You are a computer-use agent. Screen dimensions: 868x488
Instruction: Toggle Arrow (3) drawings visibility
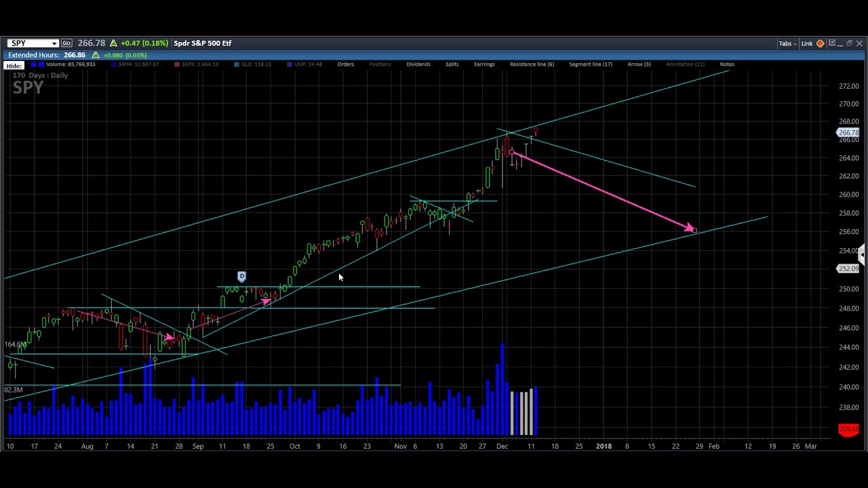[x=639, y=64]
